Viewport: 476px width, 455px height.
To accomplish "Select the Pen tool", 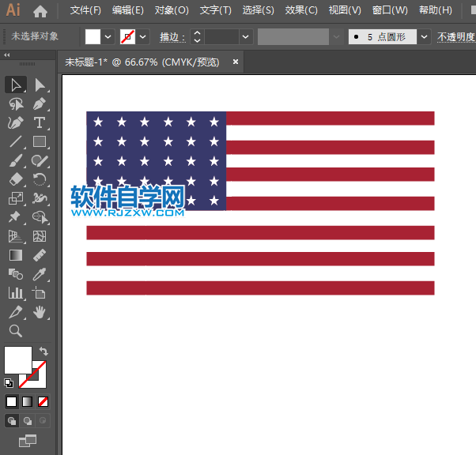I will [x=40, y=104].
